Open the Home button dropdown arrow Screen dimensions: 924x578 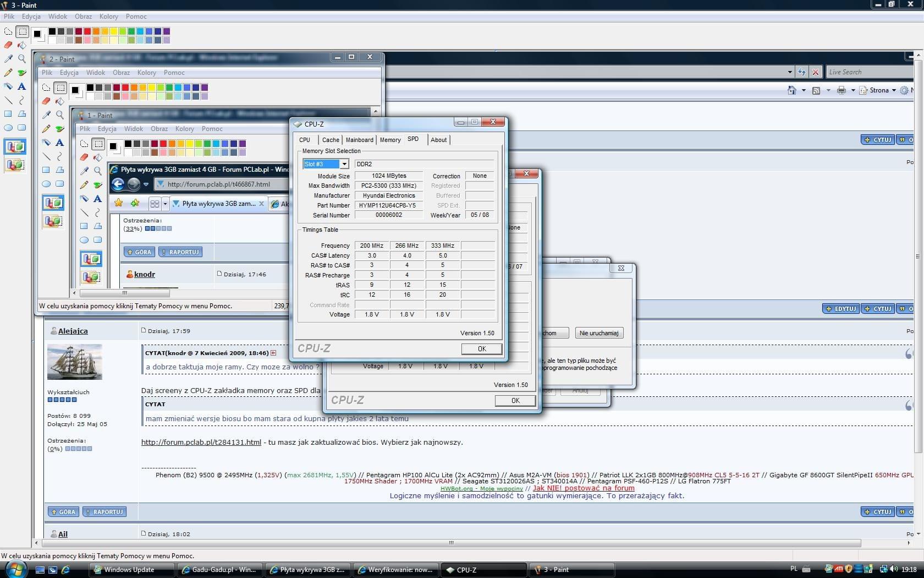click(804, 90)
